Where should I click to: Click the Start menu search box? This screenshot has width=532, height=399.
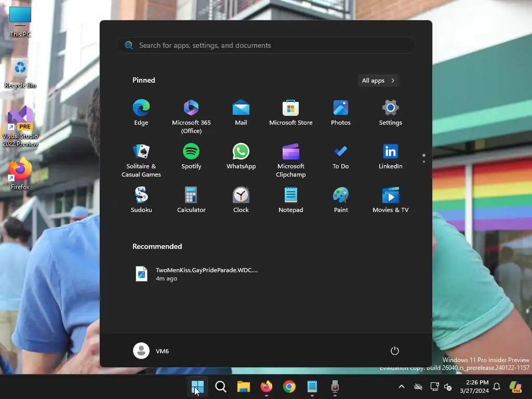click(265, 46)
